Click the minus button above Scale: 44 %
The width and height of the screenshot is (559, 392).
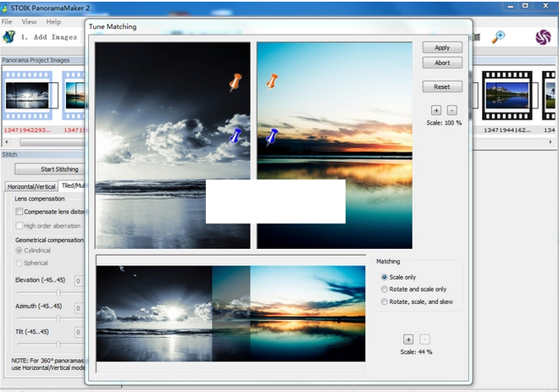tap(424, 340)
